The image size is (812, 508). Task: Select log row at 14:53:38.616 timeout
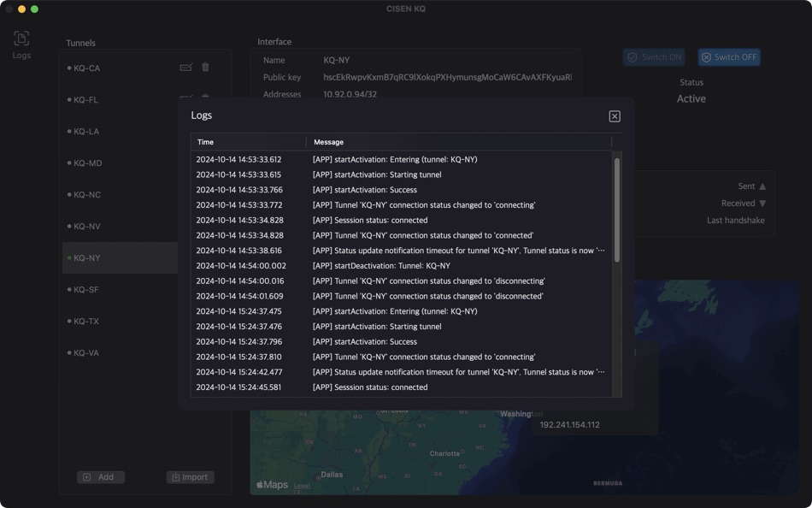(x=402, y=251)
